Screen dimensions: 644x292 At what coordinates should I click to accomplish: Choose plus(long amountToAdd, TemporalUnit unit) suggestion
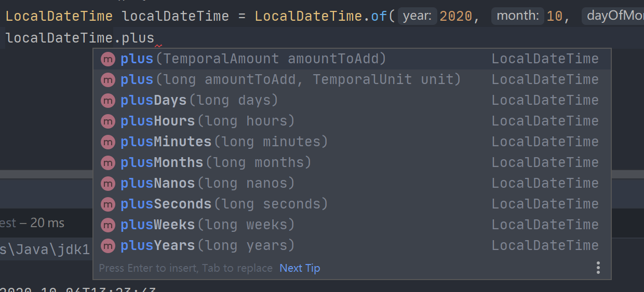[x=352, y=79]
